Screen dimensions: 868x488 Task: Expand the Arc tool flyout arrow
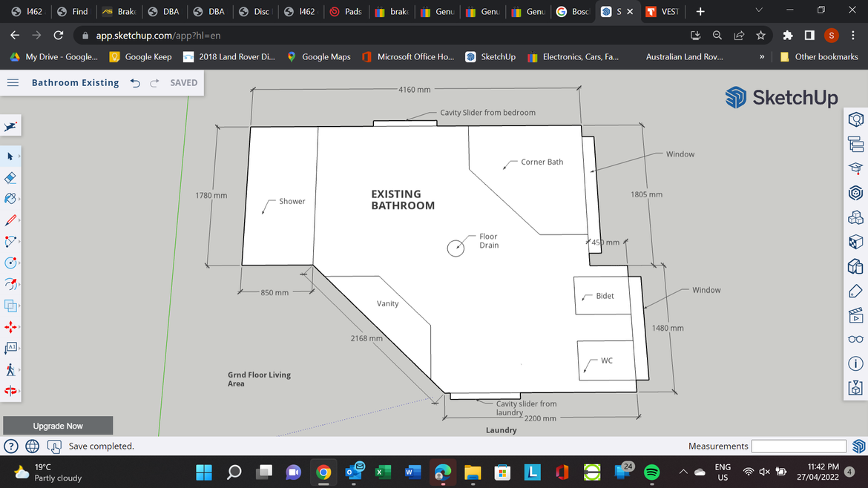tap(19, 242)
